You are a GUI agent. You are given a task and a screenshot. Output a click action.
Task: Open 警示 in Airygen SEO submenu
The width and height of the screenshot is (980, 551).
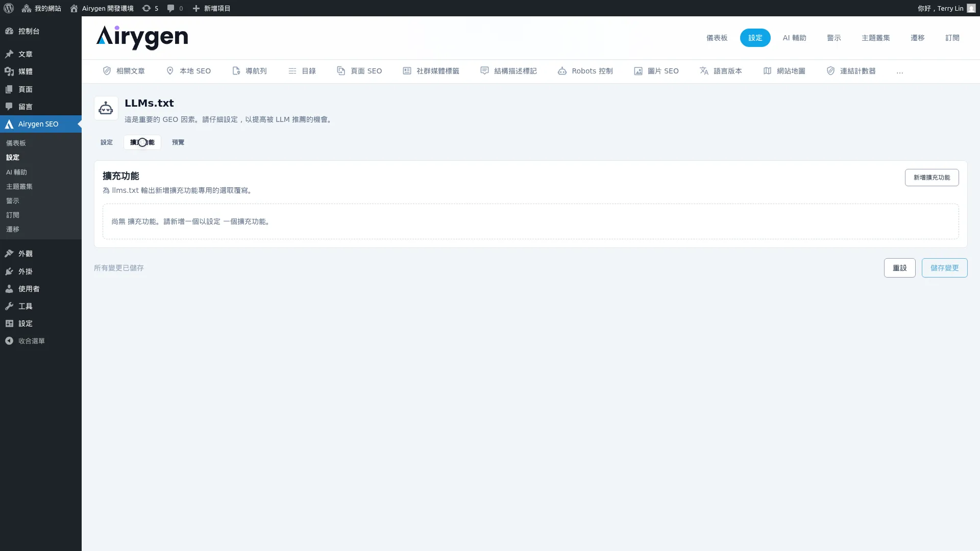(13, 201)
